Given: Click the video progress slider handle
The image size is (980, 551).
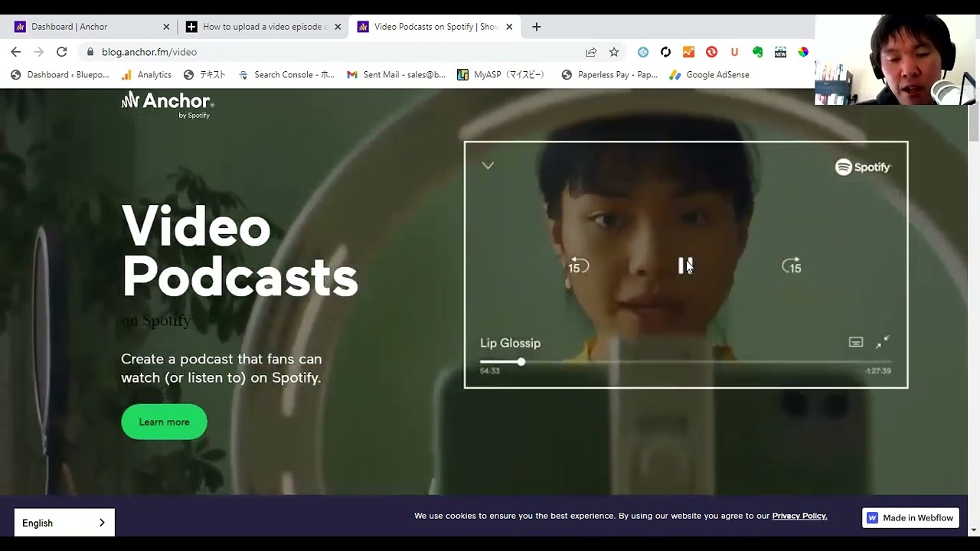Looking at the screenshot, I should click(521, 362).
